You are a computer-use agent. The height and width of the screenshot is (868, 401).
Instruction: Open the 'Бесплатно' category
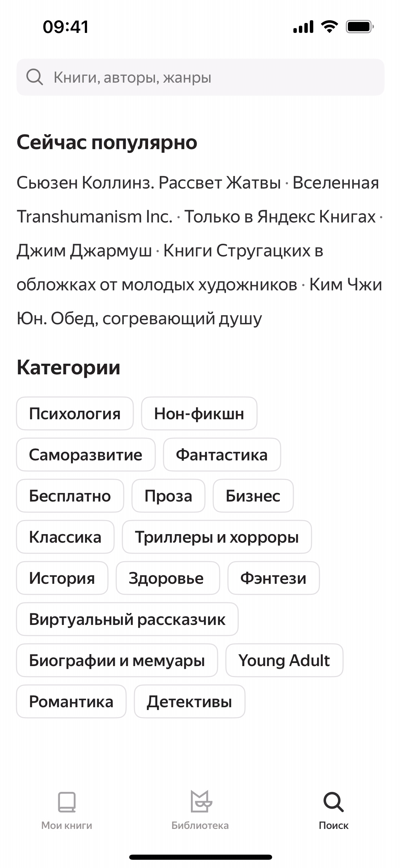[x=70, y=496]
